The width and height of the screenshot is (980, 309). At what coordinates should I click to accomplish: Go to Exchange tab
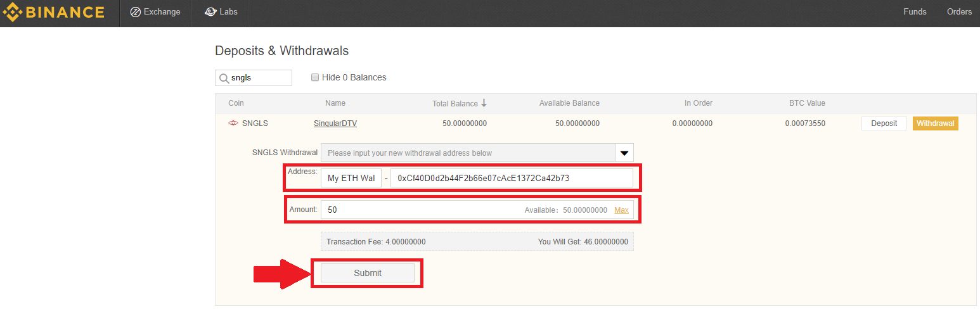[x=155, y=12]
